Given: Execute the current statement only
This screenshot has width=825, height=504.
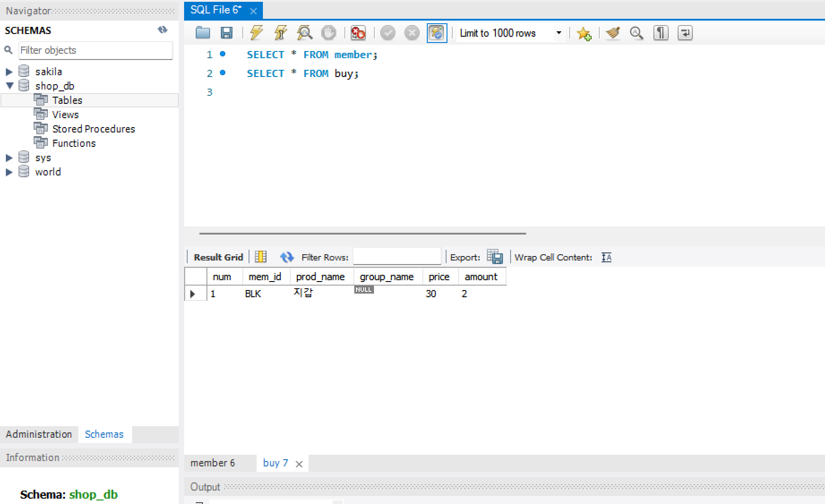Looking at the screenshot, I should click(x=280, y=33).
